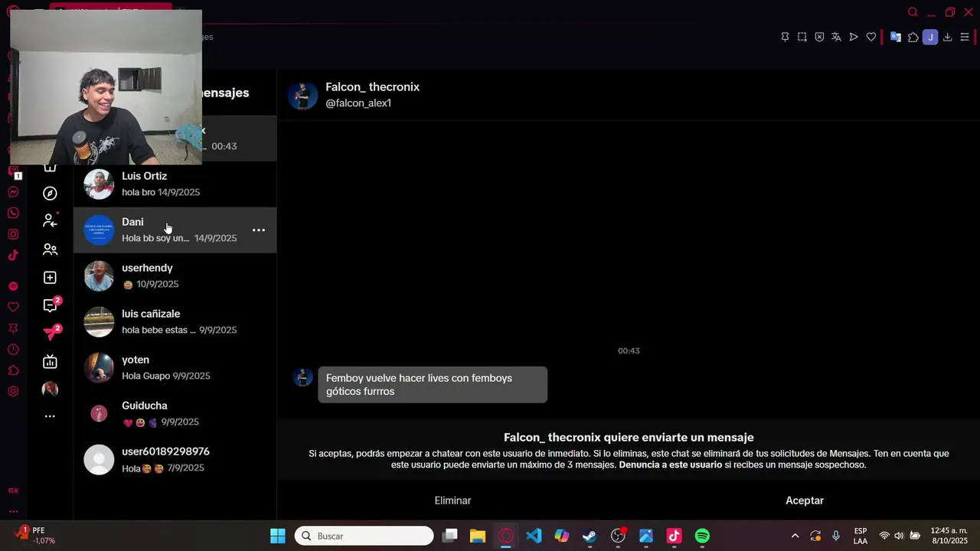This screenshot has width=980, height=551.
Task: Click the @falcon_alex1 handle
Action: [x=358, y=103]
